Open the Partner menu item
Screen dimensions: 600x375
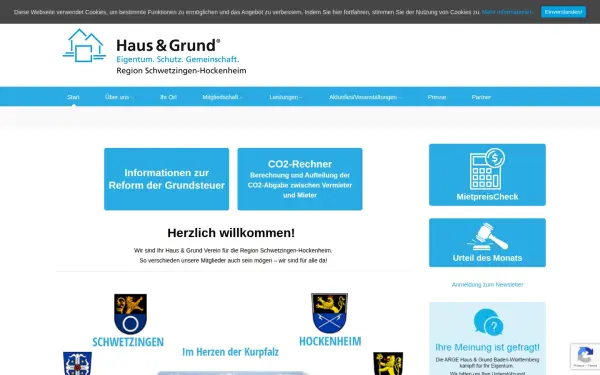click(x=481, y=97)
